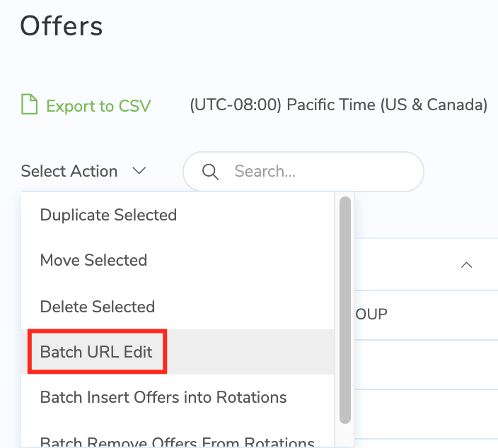498x448 pixels.
Task: Collapse the table column via up chevron
Action: click(466, 264)
